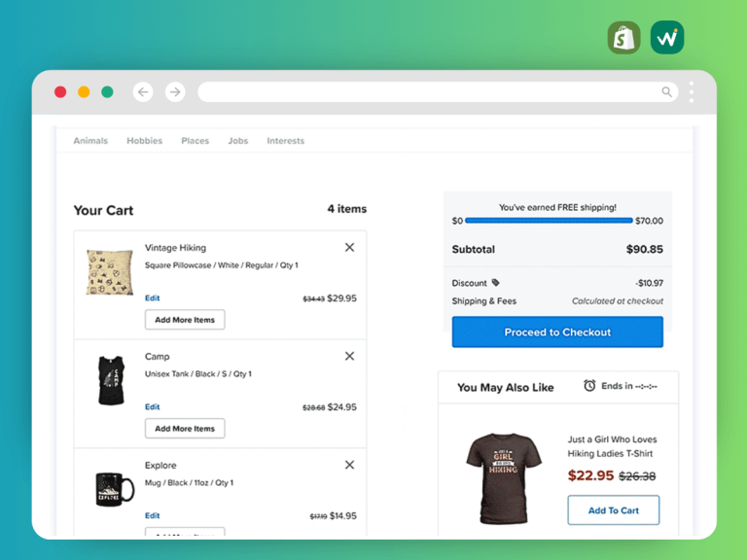
Task: Click the search magnifier in address bar
Action: [x=666, y=92]
